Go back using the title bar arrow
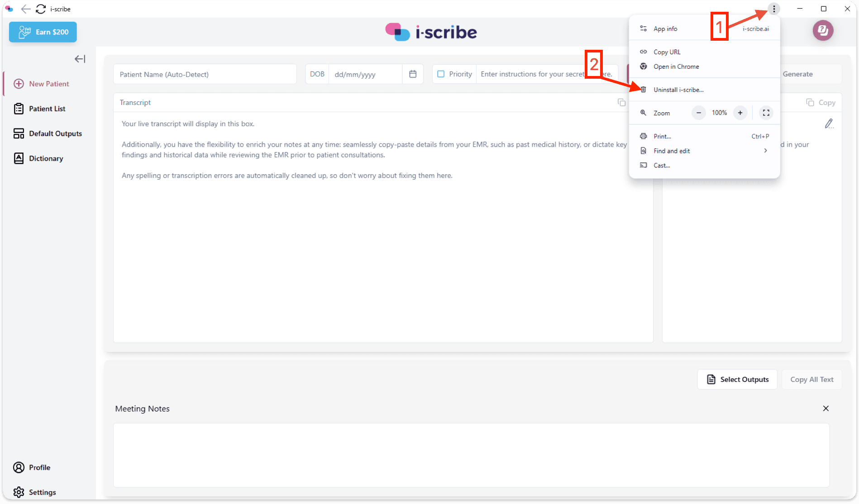859x504 pixels. tap(26, 9)
